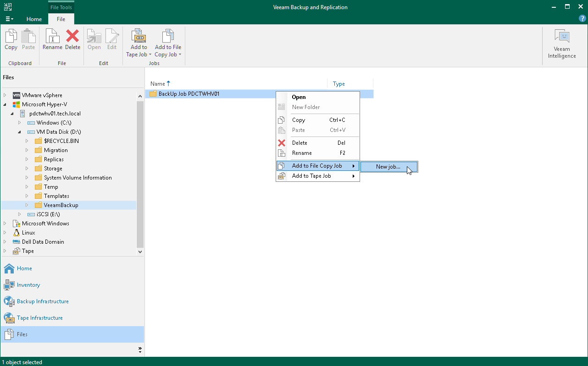Choose Rename in the context menu
The image size is (588, 366).
click(317, 153)
